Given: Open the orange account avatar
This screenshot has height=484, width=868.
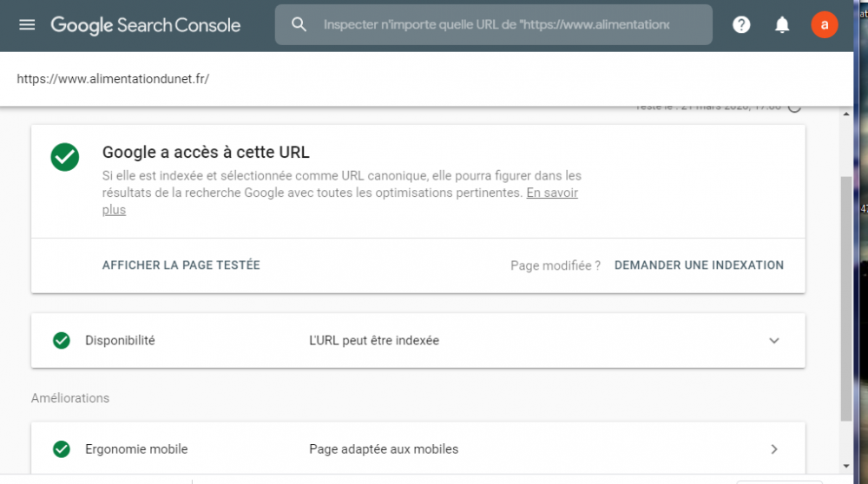Looking at the screenshot, I should point(824,25).
